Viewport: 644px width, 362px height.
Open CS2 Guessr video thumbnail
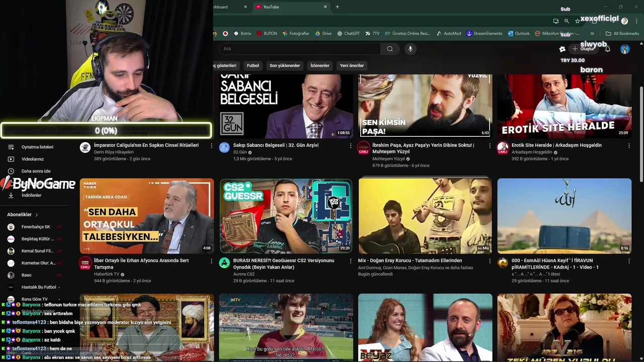coord(286,216)
